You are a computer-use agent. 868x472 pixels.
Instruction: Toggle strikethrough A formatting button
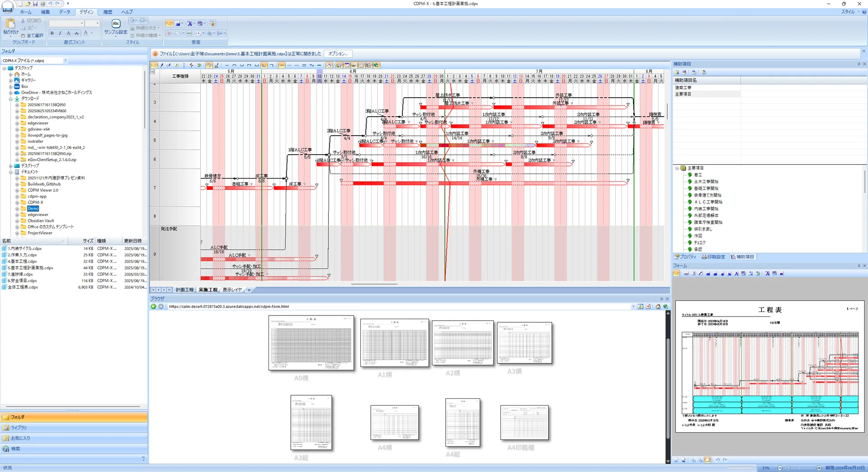point(76,33)
